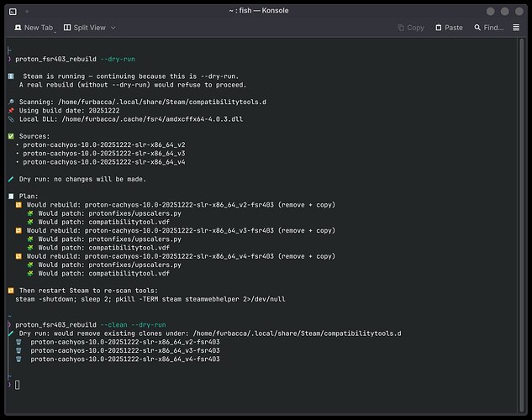Click the source 'proton-cachyos-10.0-20251222-slr-x86_64_v3' line
This screenshot has width=532, height=420.
(104, 153)
